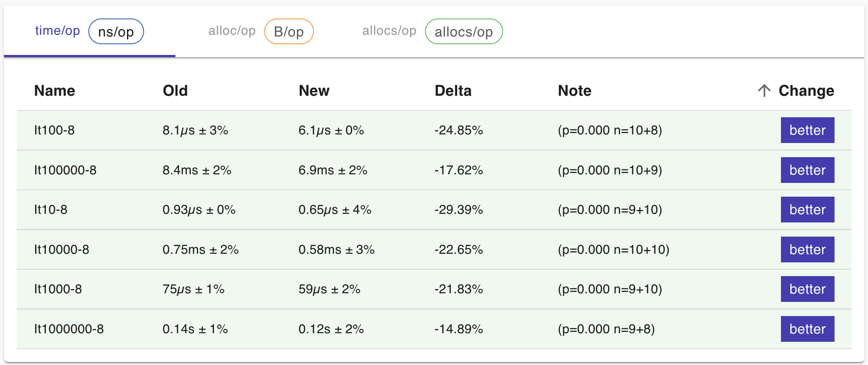Click the better badge for It1000000-8

point(807,329)
